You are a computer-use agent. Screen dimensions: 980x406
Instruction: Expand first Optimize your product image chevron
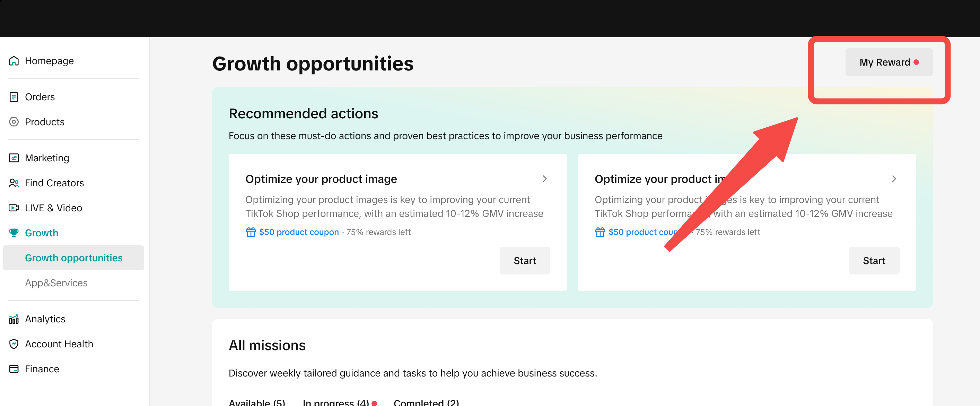(544, 179)
